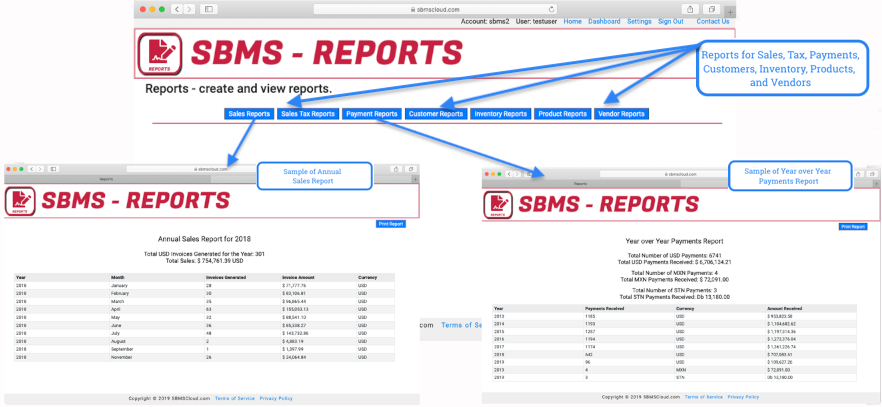Go forward in the top Safari window
This screenshot has height=407, width=882.
coord(190,9)
